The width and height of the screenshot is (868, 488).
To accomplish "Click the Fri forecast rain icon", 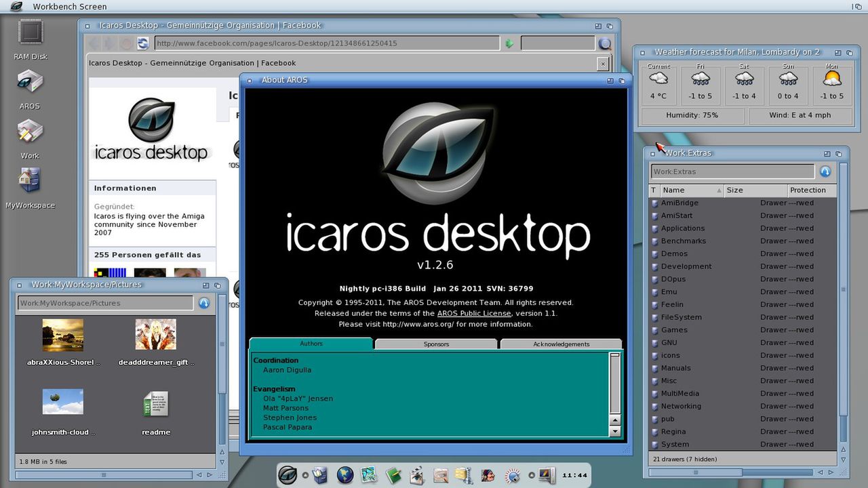I will coord(701,79).
